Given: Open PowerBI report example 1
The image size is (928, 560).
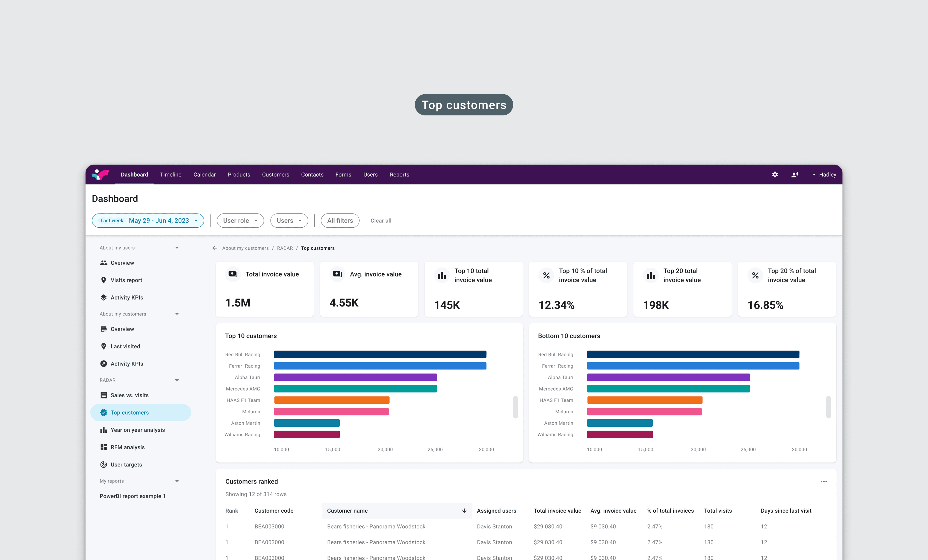Looking at the screenshot, I should point(133,496).
